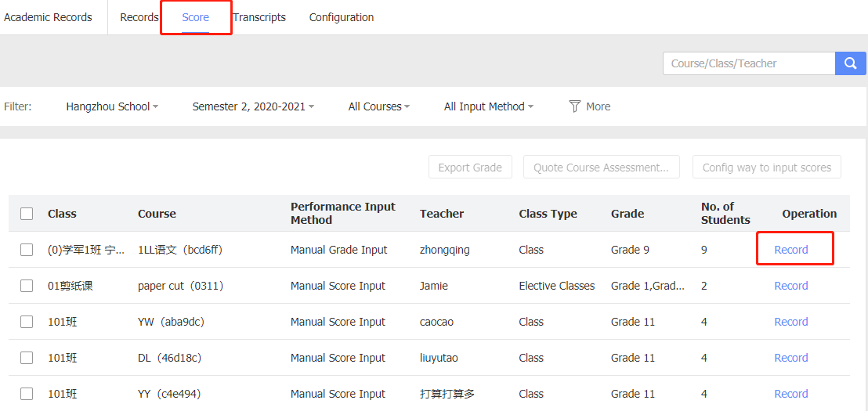
Task: Open the Hangzhou School filter dropdown
Action: pos(112,106)
